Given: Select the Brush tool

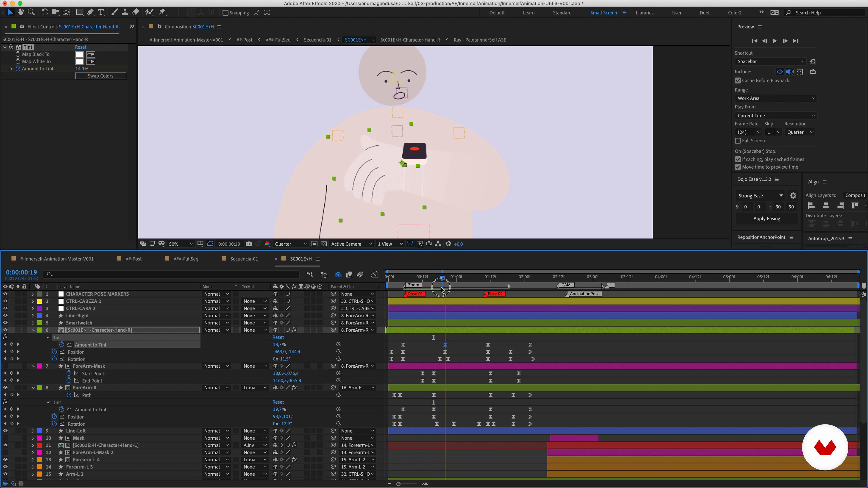Looking at the screenshot, I should click(115, 12).
